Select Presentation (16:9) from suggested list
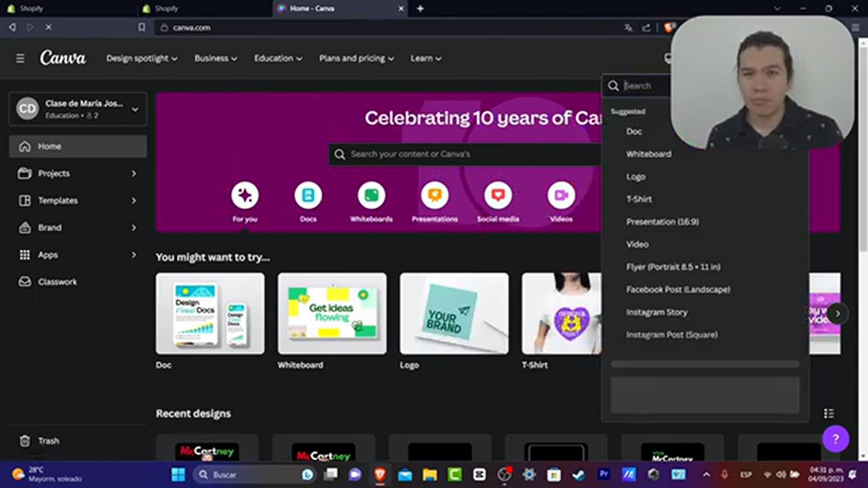The height and width of the screenshot is (488, 868). click(662, 222)
